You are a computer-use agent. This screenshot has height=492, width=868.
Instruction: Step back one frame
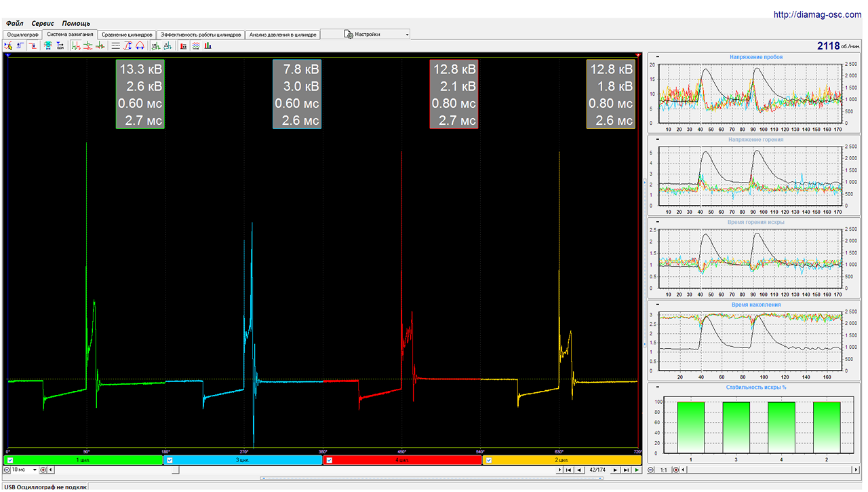[579, 470]
